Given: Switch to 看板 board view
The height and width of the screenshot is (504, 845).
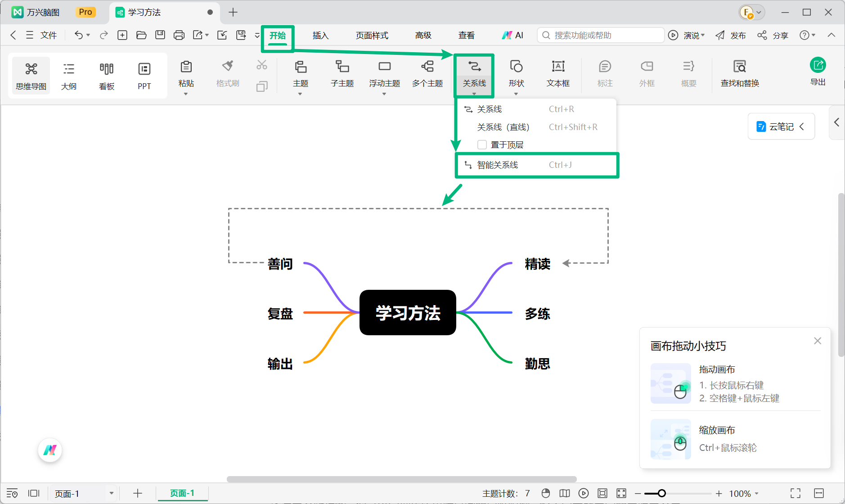Looking at the screenshot, I should 107,76.
